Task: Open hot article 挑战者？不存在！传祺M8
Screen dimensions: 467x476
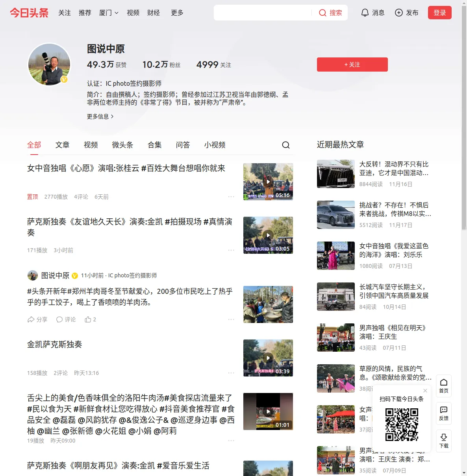Action: (x=395, y=209)
